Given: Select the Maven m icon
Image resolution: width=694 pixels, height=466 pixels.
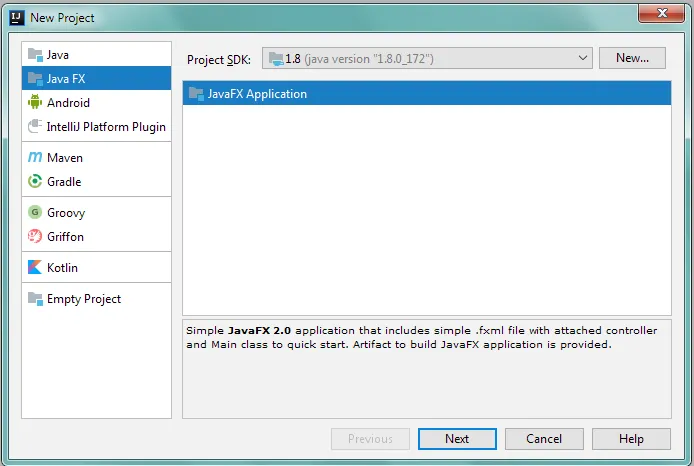Looking at the screenshot, I should [x=35, y=157].
